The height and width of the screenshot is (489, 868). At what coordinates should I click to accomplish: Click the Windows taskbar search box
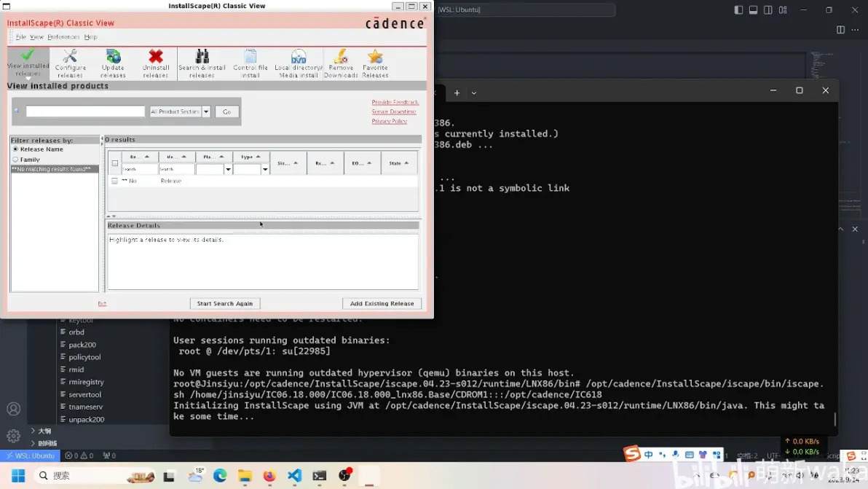pyautogui.click(x=94, y=476)
